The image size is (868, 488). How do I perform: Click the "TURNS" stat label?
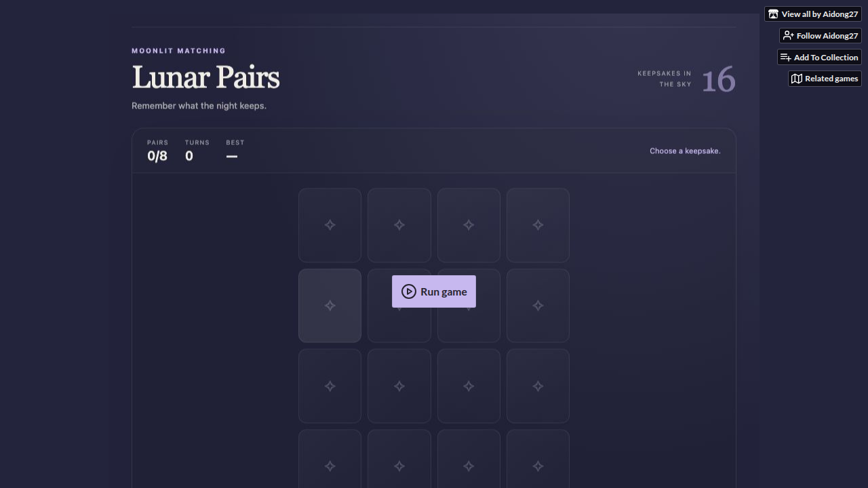tap(197, 142)
